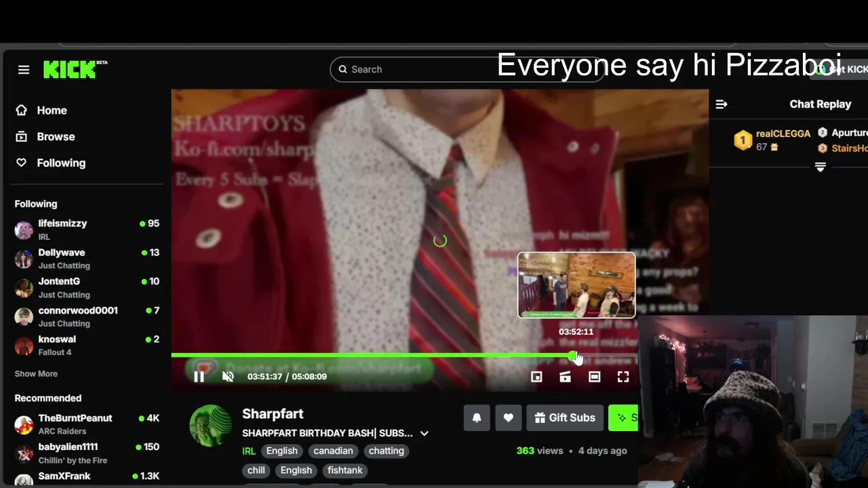The height and width of the screenshot is (488, 868).
Task: Open babyalien1111 recommended channel
Action: (x=87, y=453)
